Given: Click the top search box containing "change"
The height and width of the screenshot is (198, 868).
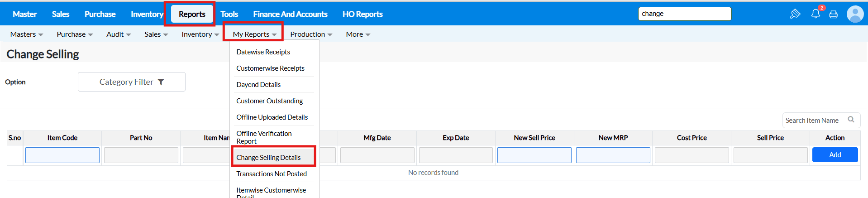Looking at the screenshot, I should click(x=684, y=14).
